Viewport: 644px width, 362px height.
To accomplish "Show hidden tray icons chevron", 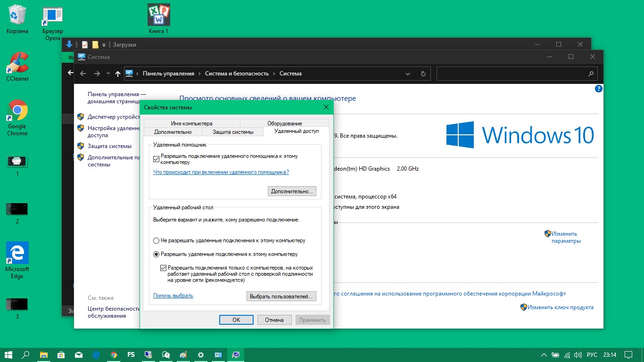I will pos(544,354).
